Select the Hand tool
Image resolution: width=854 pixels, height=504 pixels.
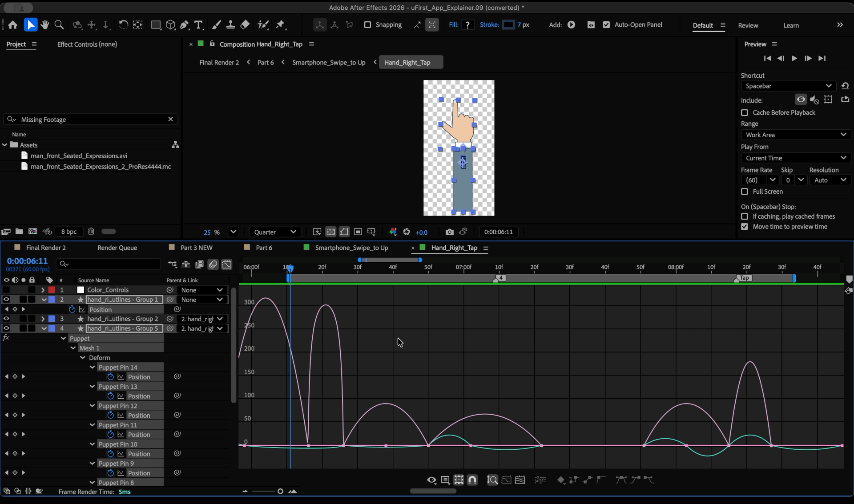coord(44,25)
